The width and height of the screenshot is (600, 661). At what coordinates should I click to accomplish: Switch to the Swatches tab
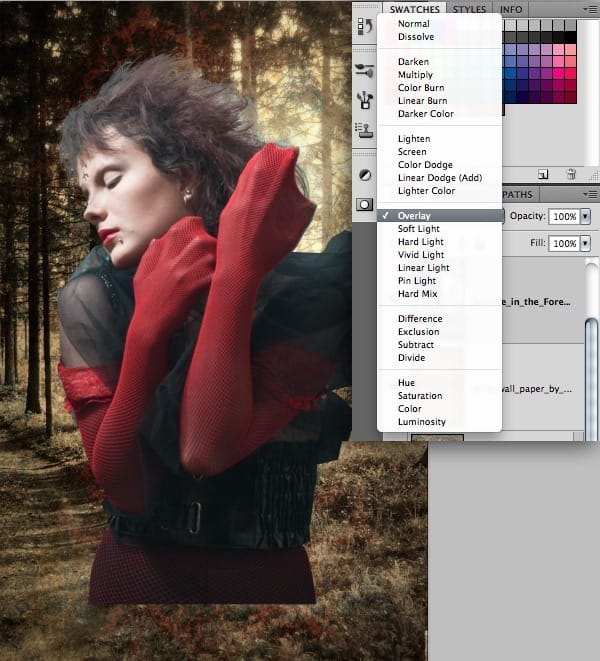pyautogui.click(x=414, y=9)
